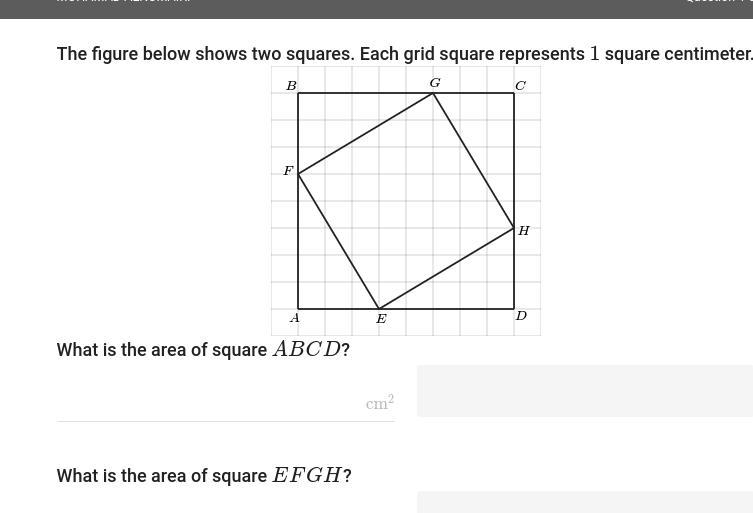This screenshot has width=753, height=513.
Task: Click the center of inner square EFGH
Action: coord(406,201)
